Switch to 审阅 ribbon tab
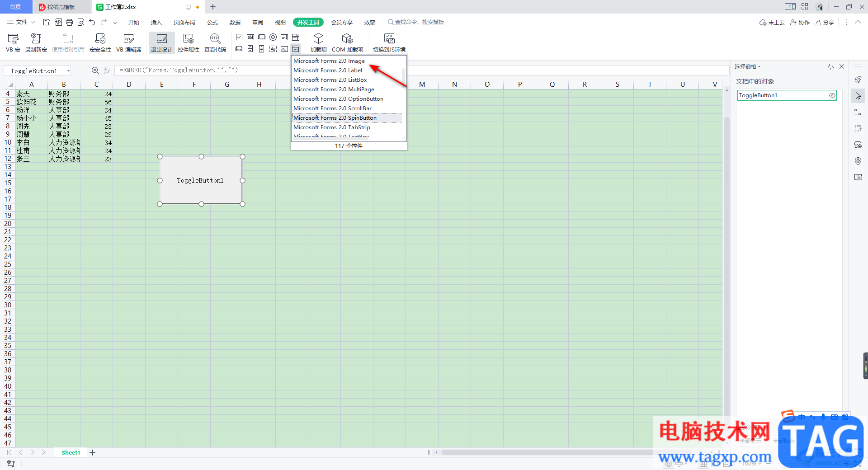Viewport: 868px width, 470px height. tap(258, 22)
